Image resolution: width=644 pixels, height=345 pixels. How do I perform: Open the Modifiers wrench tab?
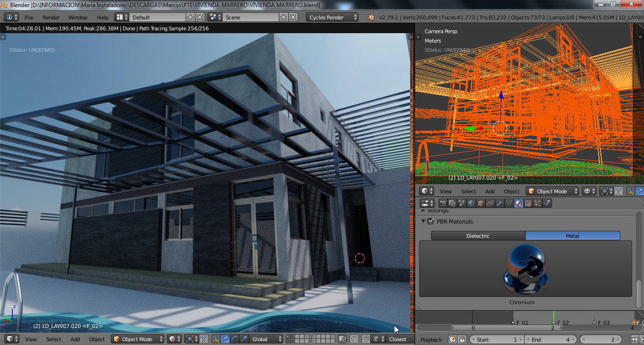pyautogui.click(x=500, y=203)
